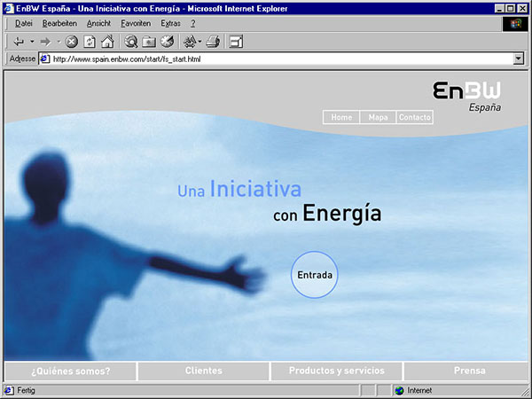
Task: Open the Back history dropdown arrow
Action: (32, 42)
